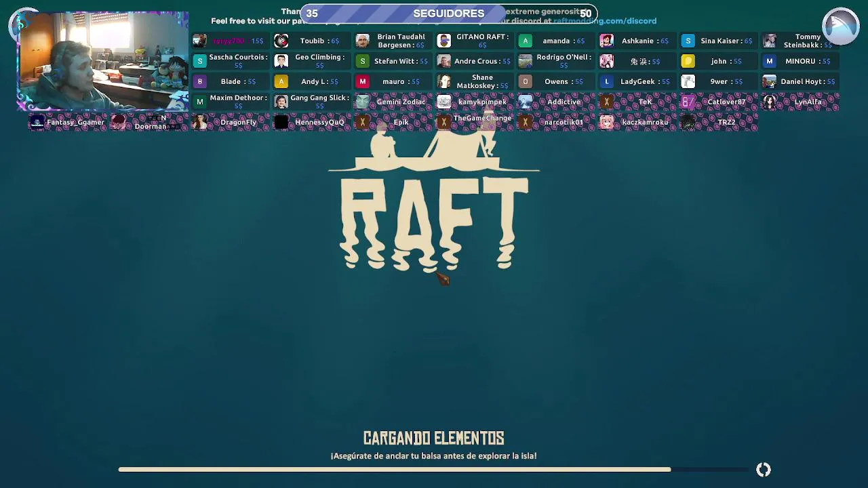The height and width of the screenshot is (488, 868).
Task: Click Maxim Dethoor's green M avatar
Action: point(200,102)
